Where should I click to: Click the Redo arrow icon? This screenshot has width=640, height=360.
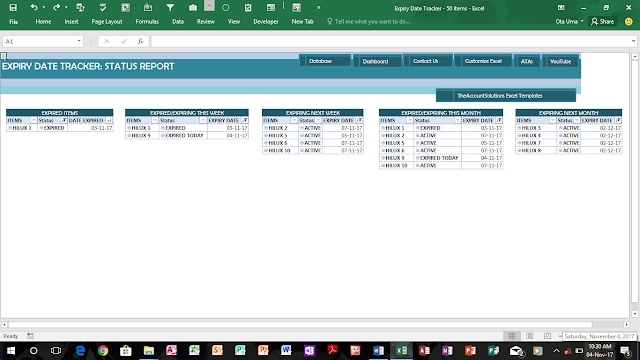pos(56,7)
